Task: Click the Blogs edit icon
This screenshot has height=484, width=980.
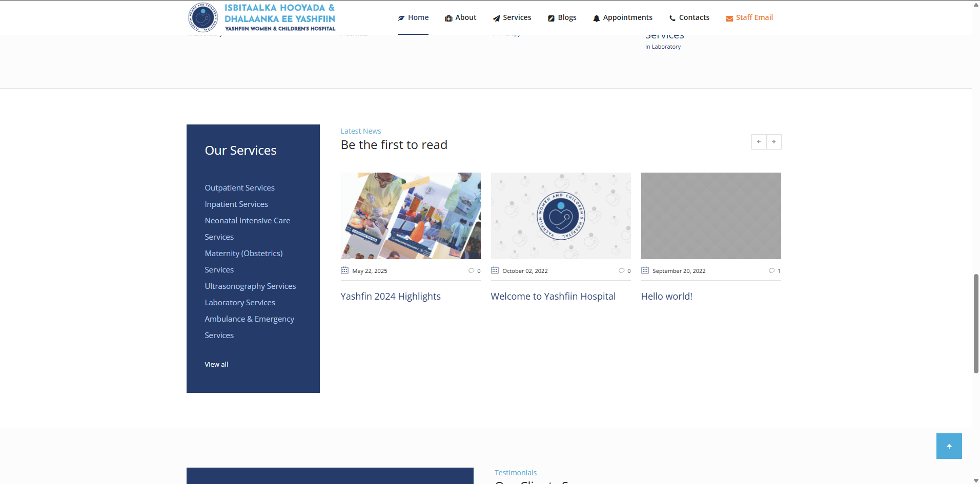Action: [551, 18]
